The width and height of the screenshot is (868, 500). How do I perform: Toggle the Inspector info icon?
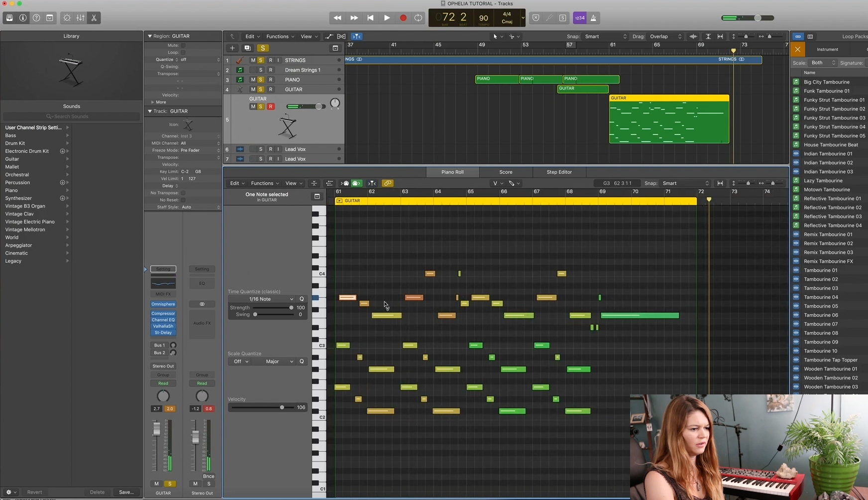point(23,18)
